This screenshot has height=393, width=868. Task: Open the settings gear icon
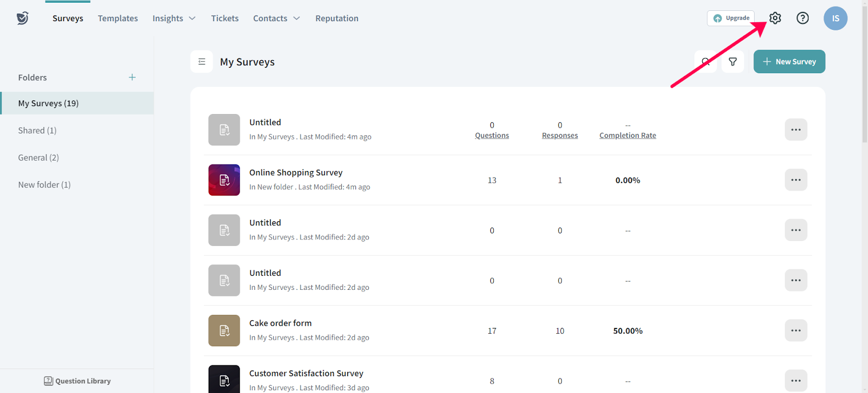tap(775, 18)
